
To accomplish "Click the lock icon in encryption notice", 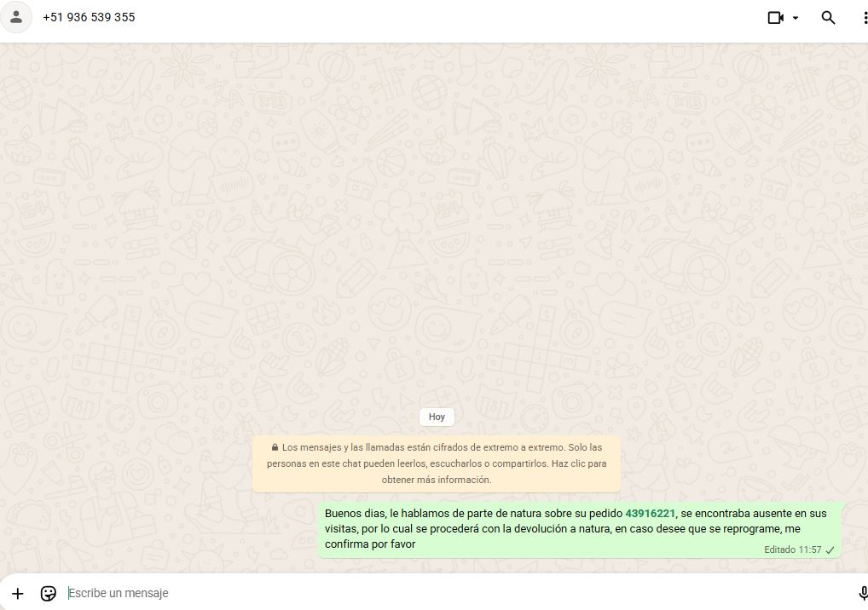I will click(275, 447).
